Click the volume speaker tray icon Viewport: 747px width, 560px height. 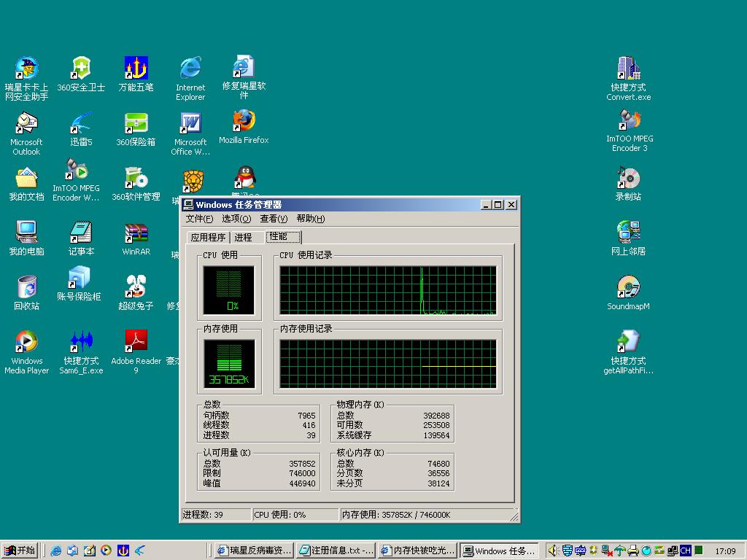(x=553, y=551)
